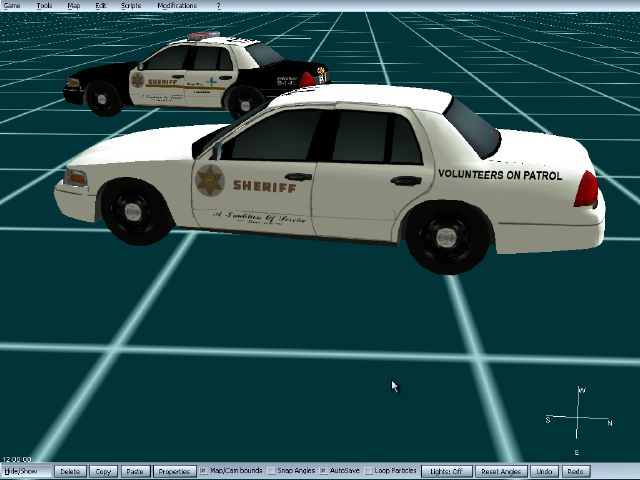Toggle the AutoSave checkbox
Image resolution: width=640 pixels, height=480 pixels.
[323, 471]
